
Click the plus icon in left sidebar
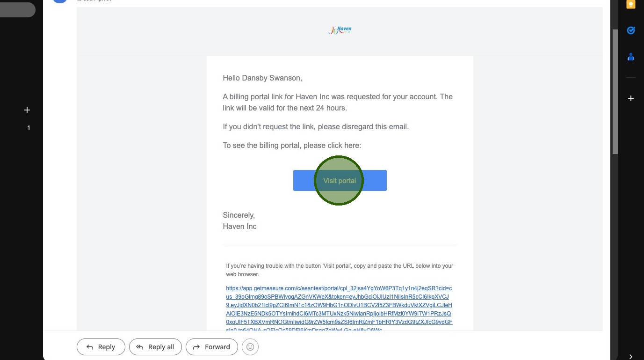(x=27, y=110)
